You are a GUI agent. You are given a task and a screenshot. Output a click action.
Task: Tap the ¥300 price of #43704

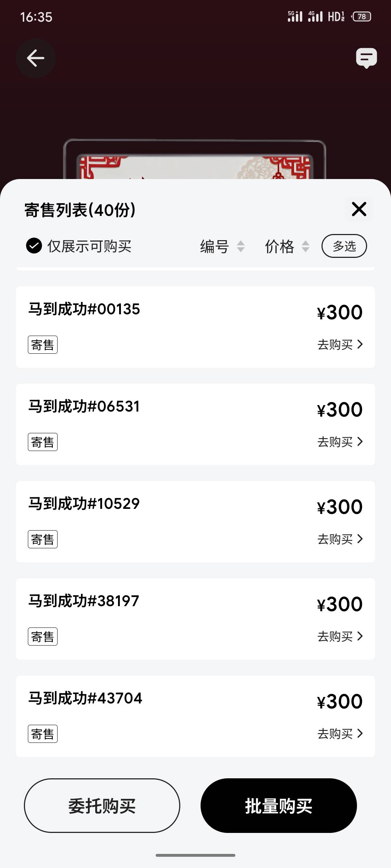[340, 702]
